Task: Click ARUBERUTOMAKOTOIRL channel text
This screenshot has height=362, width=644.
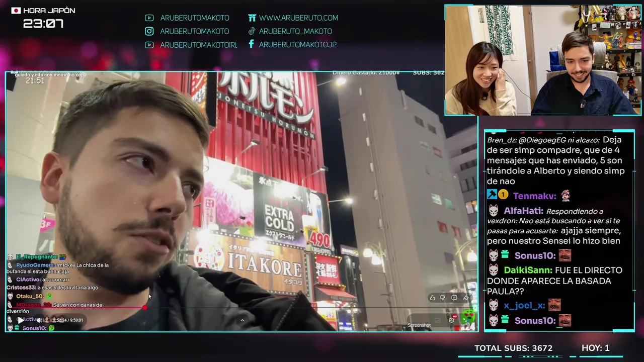Action: 198,45
